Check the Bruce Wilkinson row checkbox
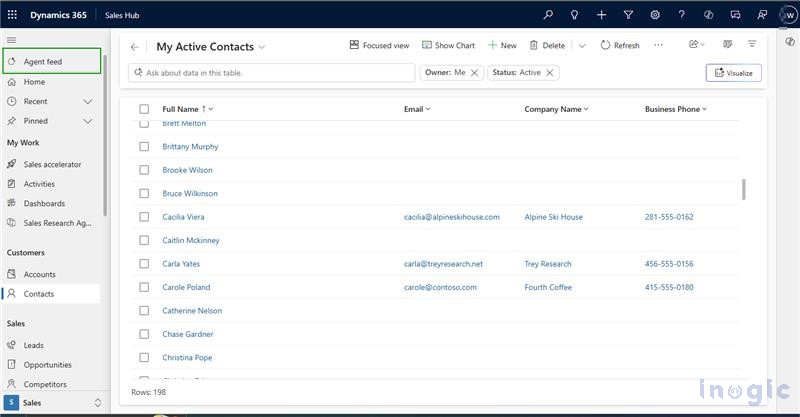800x417 pixels. pos(144,193)
